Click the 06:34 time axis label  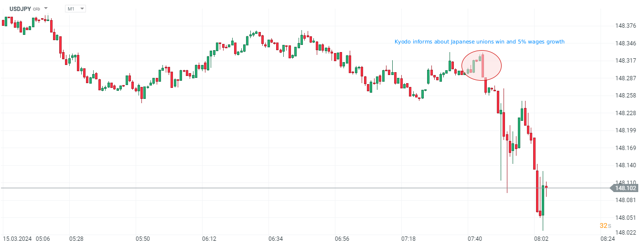[276, 238]
